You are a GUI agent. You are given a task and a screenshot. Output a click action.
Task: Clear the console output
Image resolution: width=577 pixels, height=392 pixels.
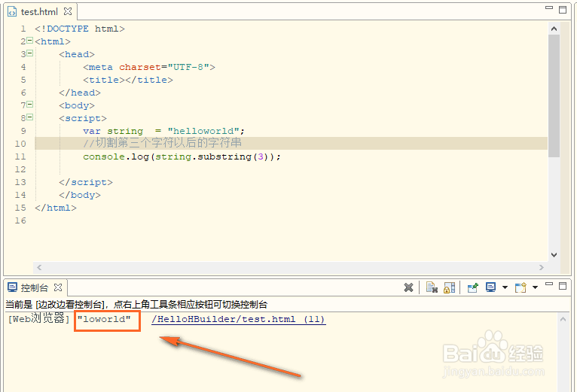tap(432, 287)
